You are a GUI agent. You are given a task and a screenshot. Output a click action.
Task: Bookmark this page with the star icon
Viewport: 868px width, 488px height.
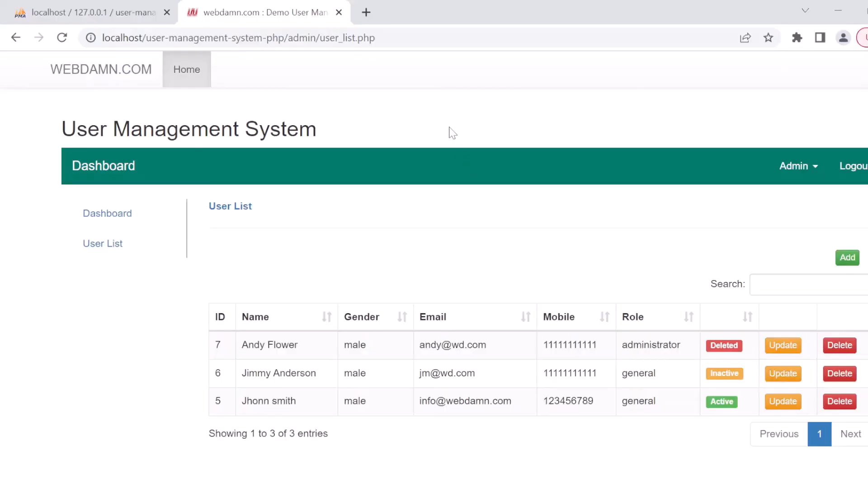(x=768, y=38)
